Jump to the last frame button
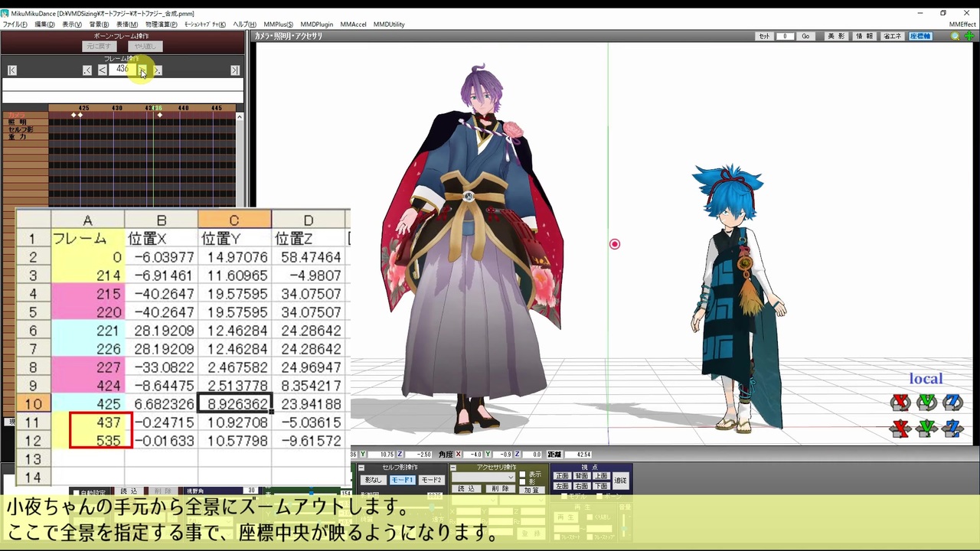The width and height of the screenshot is (980, 551). pos(235,70)
